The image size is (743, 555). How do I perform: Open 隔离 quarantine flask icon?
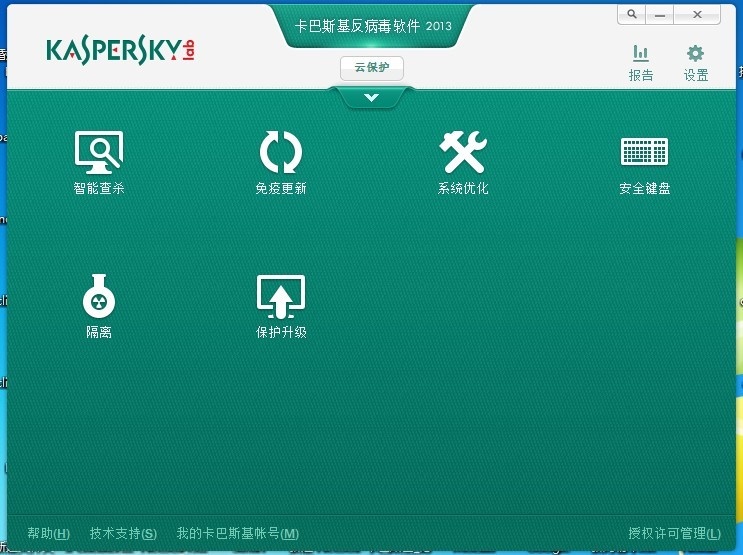[99, 296]
